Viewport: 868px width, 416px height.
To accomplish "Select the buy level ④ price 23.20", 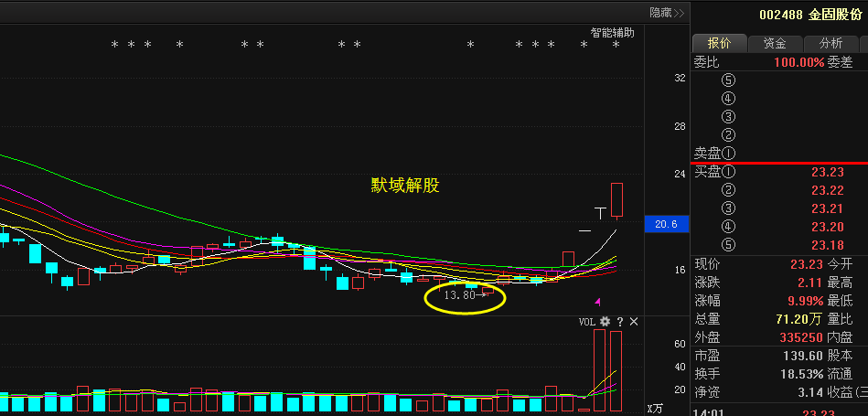I will (x=828, y=227).
